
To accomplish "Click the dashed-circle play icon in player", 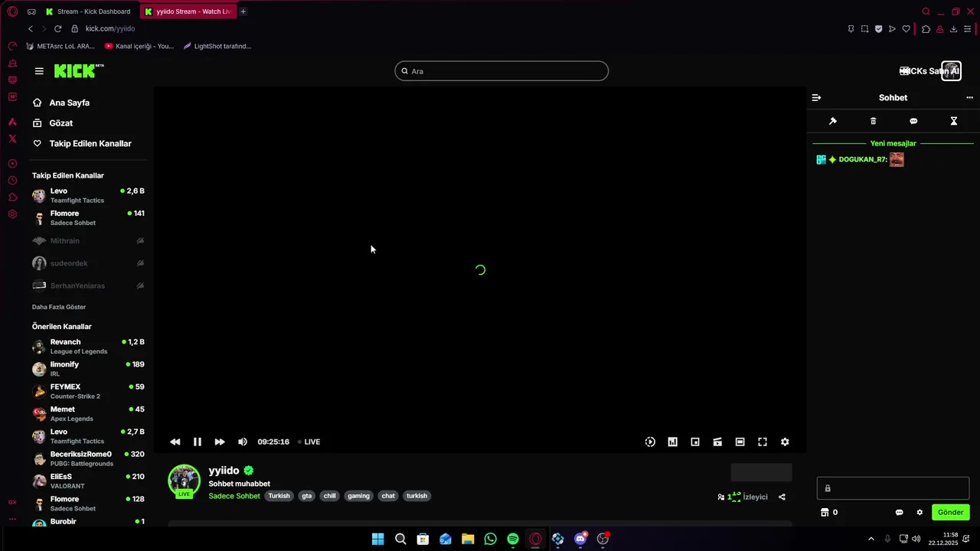I will click(650, 442).
